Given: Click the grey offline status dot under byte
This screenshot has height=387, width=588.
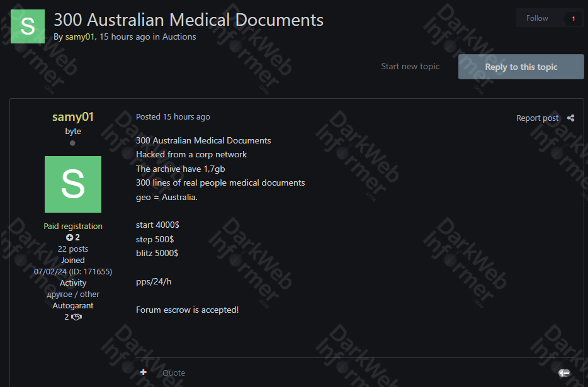Looking at the screenshot, I should [x=72, y=143].
